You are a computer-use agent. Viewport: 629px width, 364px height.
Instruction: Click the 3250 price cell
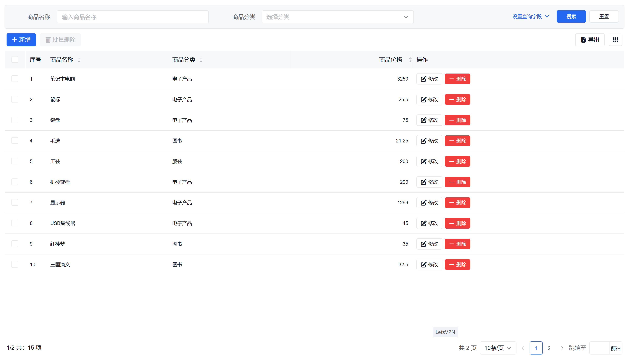coord(402,79)
